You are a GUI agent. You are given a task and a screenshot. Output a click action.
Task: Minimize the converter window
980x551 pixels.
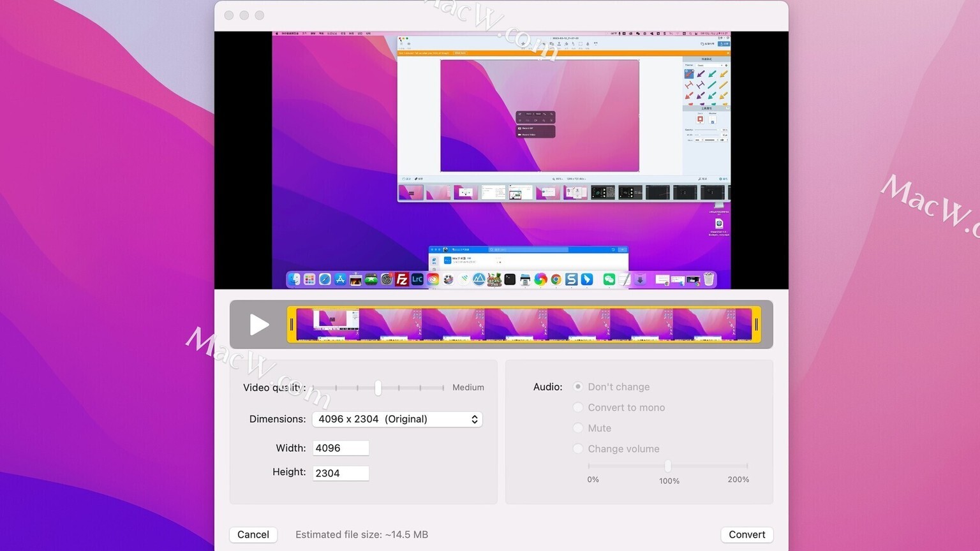coord(244,15)
